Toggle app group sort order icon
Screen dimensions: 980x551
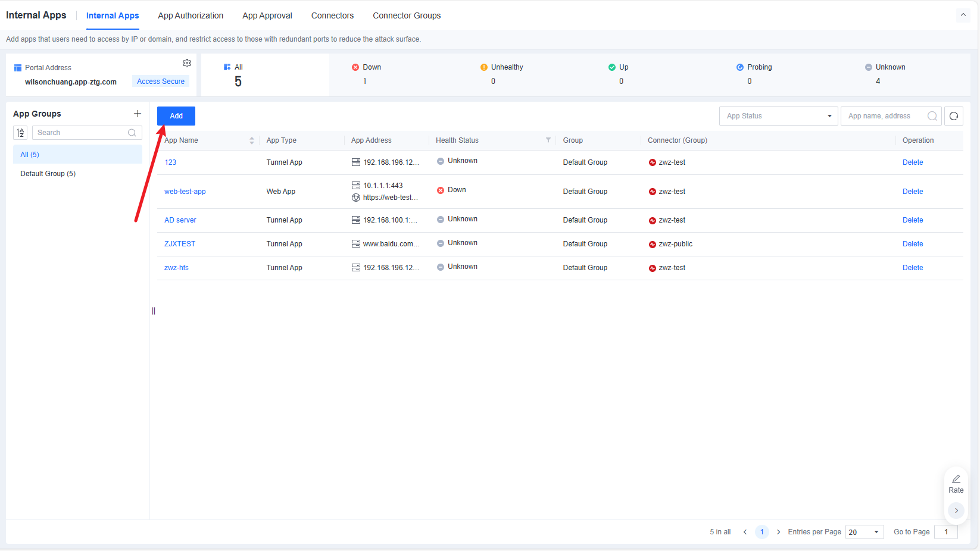coord(20,133)
